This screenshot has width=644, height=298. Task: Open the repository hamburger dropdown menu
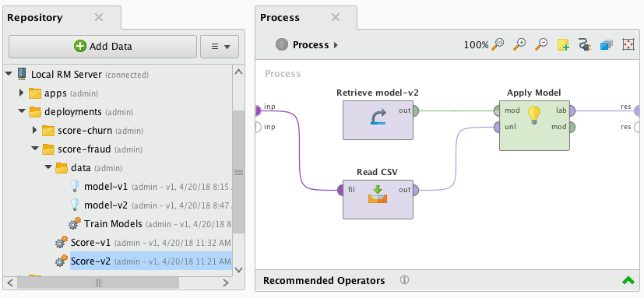220,47
